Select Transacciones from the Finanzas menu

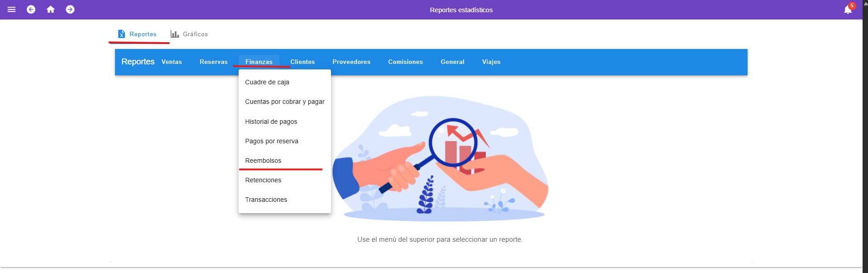point(266,200)
